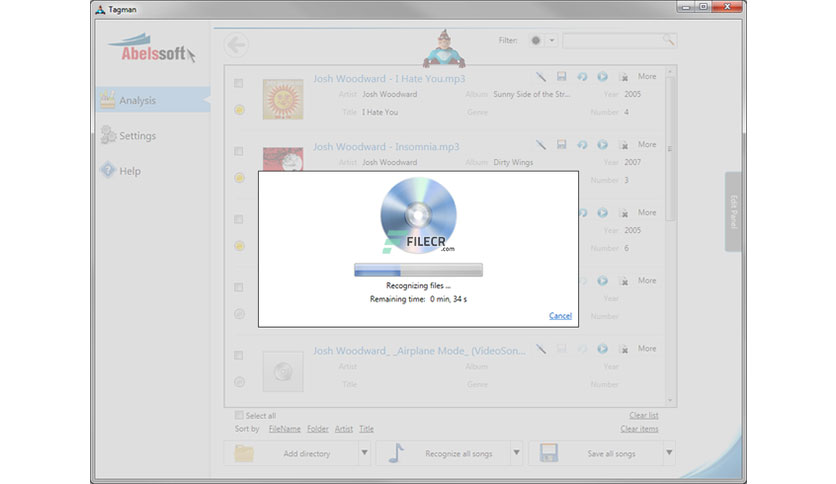Click the song list vertical scrollbar
This screenshot has height=484, width=836.
pyautogui.click(x=670, y=149)
